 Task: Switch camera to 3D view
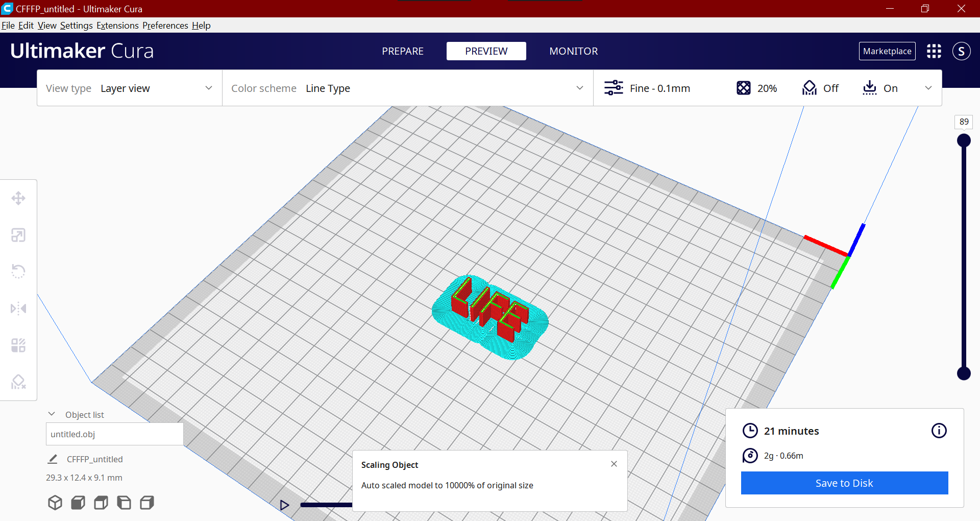pyautogui.click(x=55, y=503)
